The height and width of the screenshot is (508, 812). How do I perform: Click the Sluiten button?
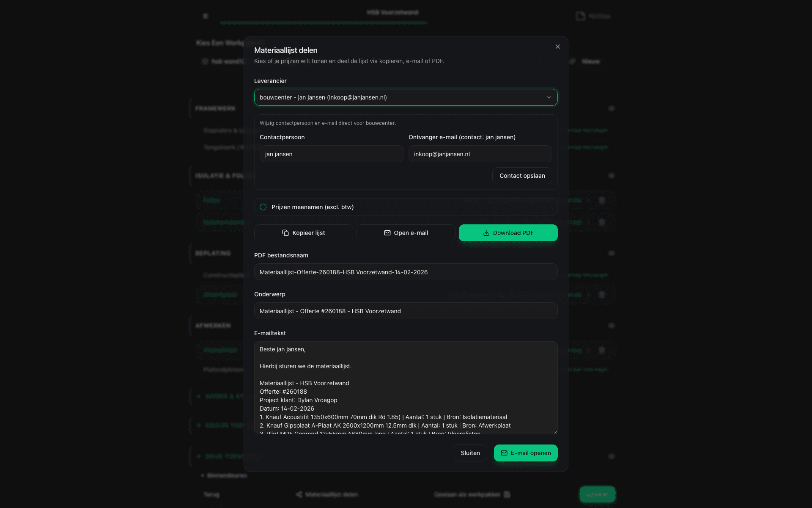click(470, 453)
